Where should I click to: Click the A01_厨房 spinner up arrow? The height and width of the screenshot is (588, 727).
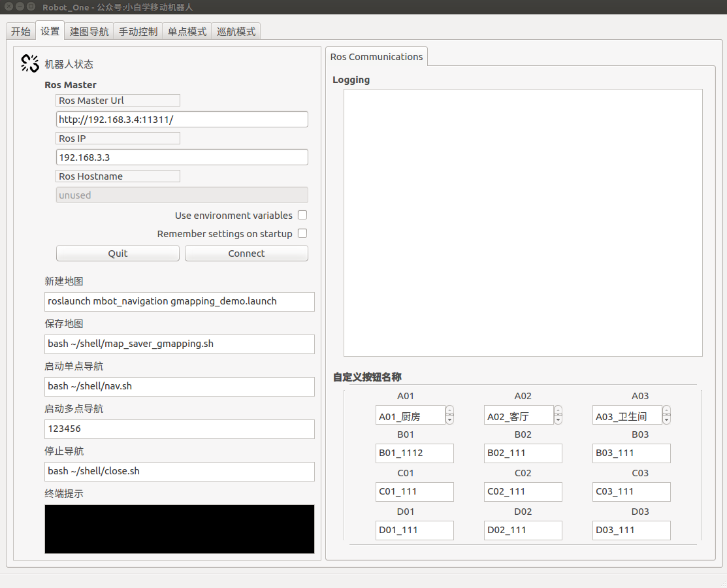[449, 411]
